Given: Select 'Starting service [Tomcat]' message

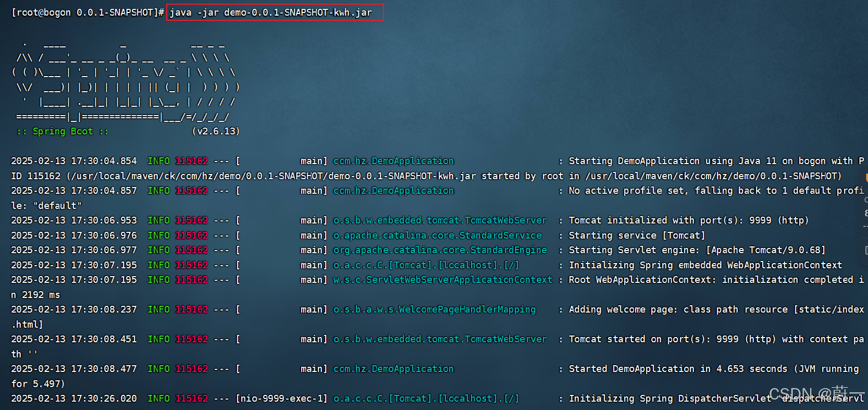Looking at the screenshot, I should tap(637, 235).
